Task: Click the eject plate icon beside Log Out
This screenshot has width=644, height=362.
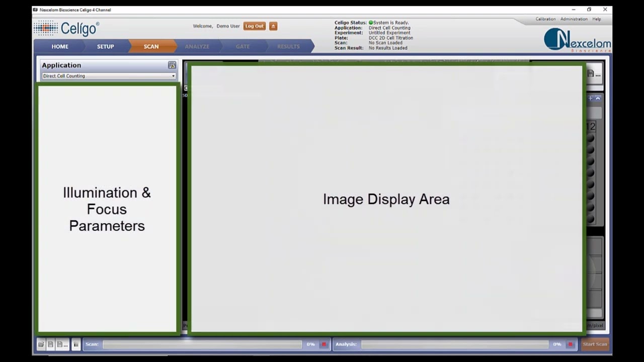Action: [273, 26]
